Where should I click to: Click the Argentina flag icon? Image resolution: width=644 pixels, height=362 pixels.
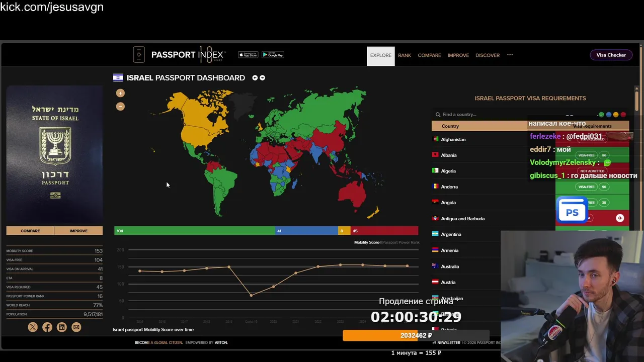point(435,234)
